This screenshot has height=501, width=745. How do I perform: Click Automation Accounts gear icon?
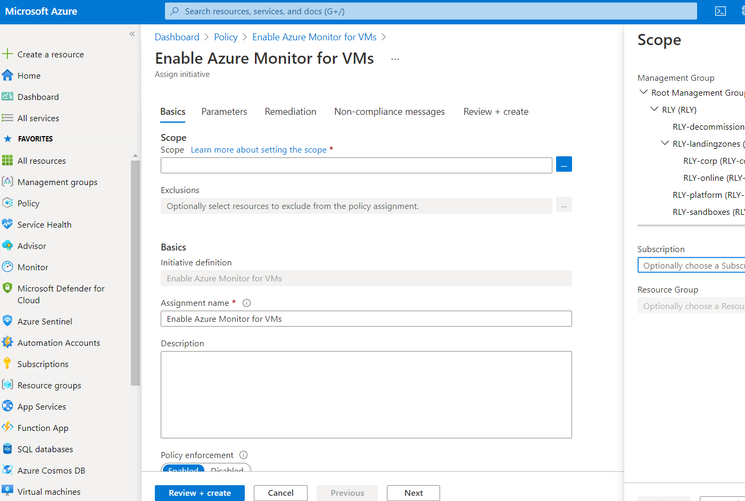[7, 342]
